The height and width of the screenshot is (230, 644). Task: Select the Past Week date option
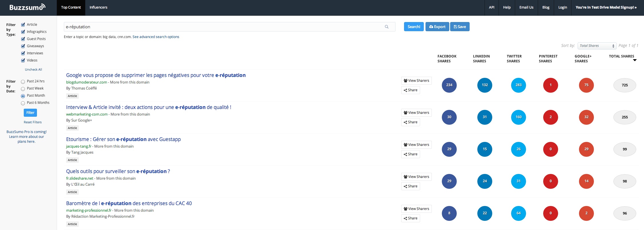[23, 89]
